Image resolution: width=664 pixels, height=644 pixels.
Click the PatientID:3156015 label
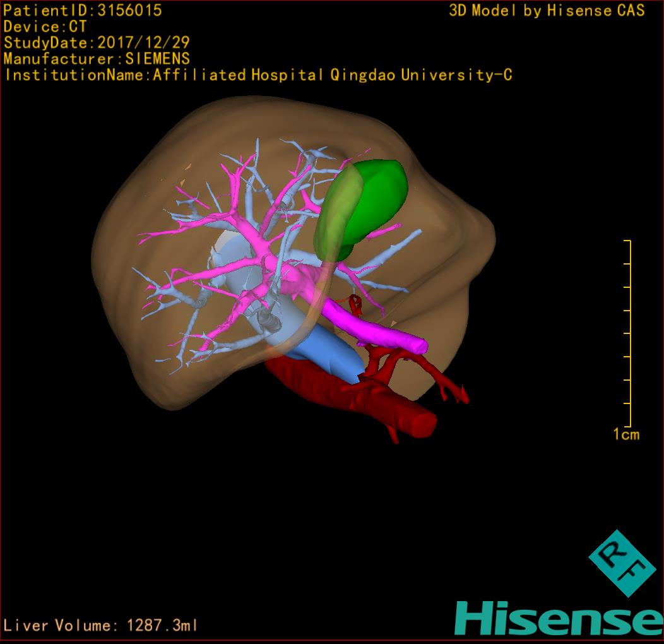[83, 11]
